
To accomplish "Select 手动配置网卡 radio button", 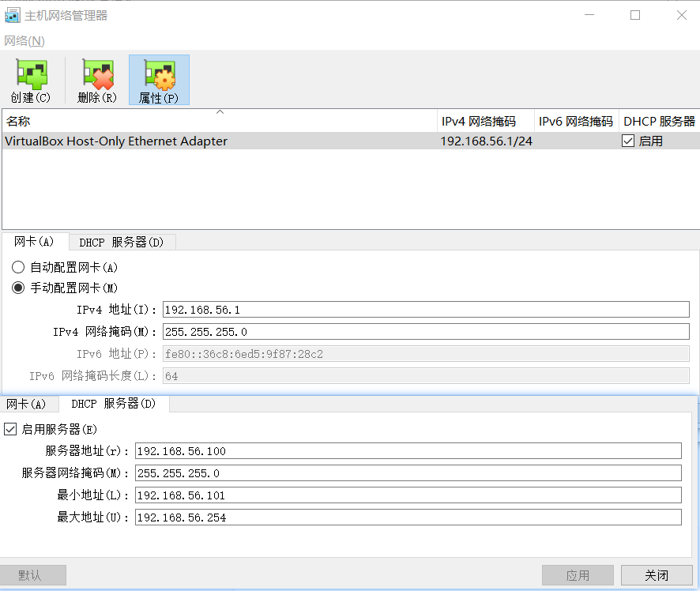I will tap(18, 288).
